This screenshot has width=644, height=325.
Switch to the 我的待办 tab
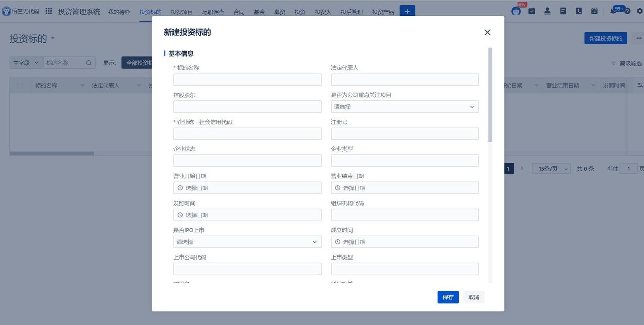(x=119, y=12)
